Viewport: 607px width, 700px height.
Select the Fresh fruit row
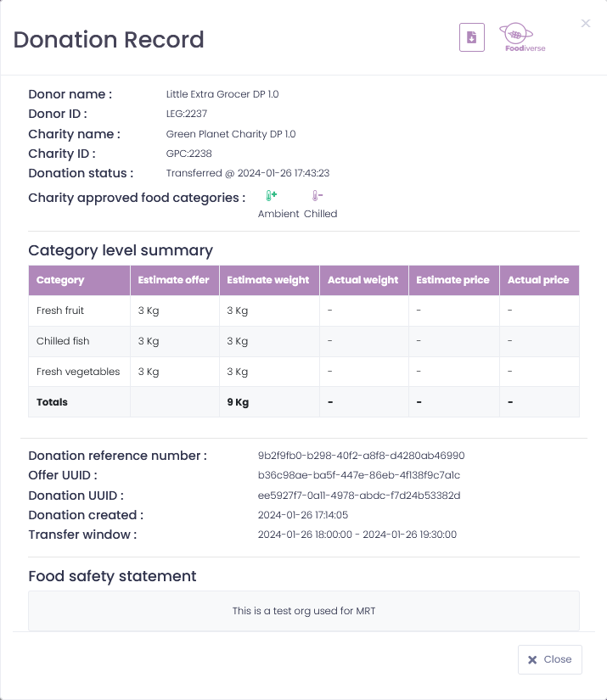point(60,311)
